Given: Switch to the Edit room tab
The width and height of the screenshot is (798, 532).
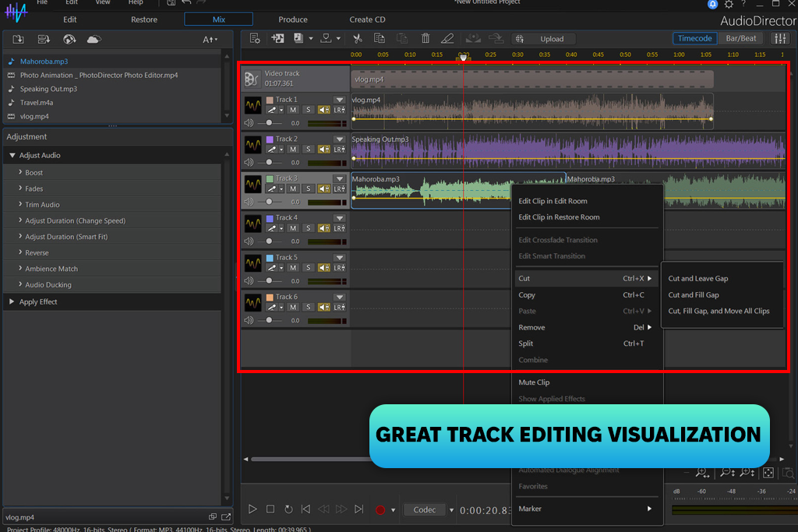Looking at the screenshot, I should tap(69, 19).
